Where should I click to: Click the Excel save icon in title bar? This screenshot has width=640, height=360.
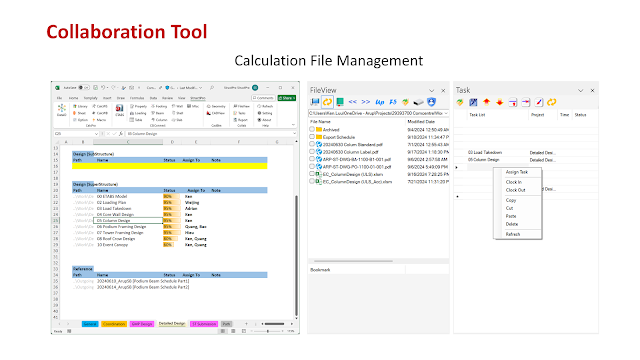[95, 88]
